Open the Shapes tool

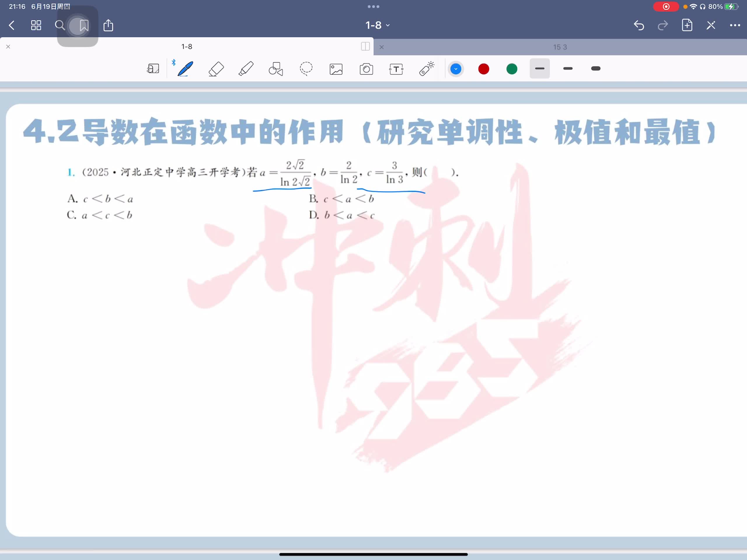(x=275, y=69)
